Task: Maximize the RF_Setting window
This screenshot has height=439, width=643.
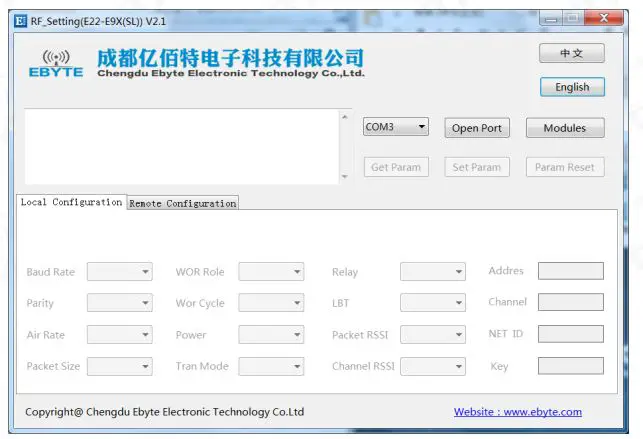Action: 573,18
